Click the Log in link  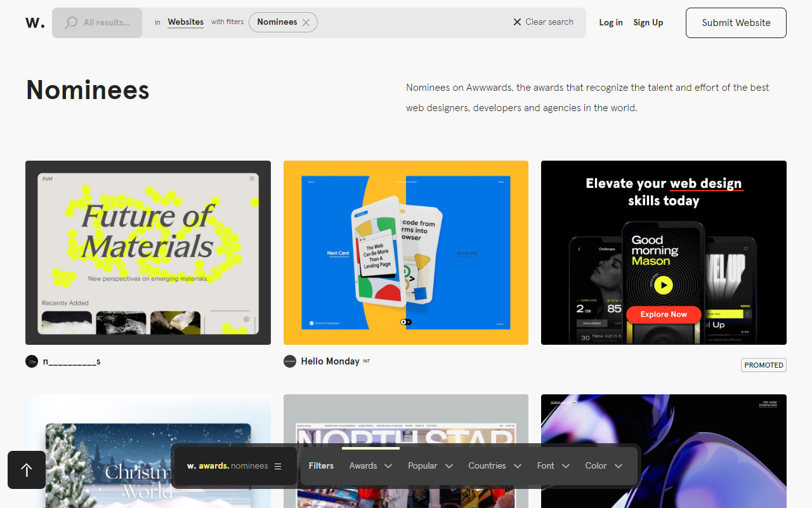click(610, 22)
